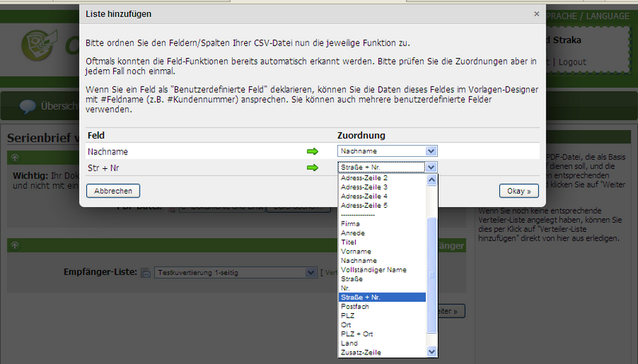Viewport: 638px width, 364px height.
Task: Click the site logo behind the dialog
Action: 38,45
